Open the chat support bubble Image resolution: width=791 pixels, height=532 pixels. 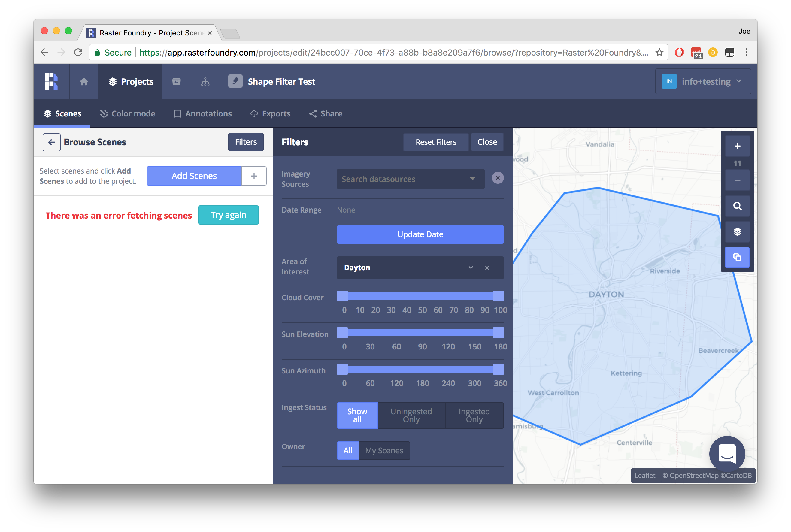tap(727, 454)
